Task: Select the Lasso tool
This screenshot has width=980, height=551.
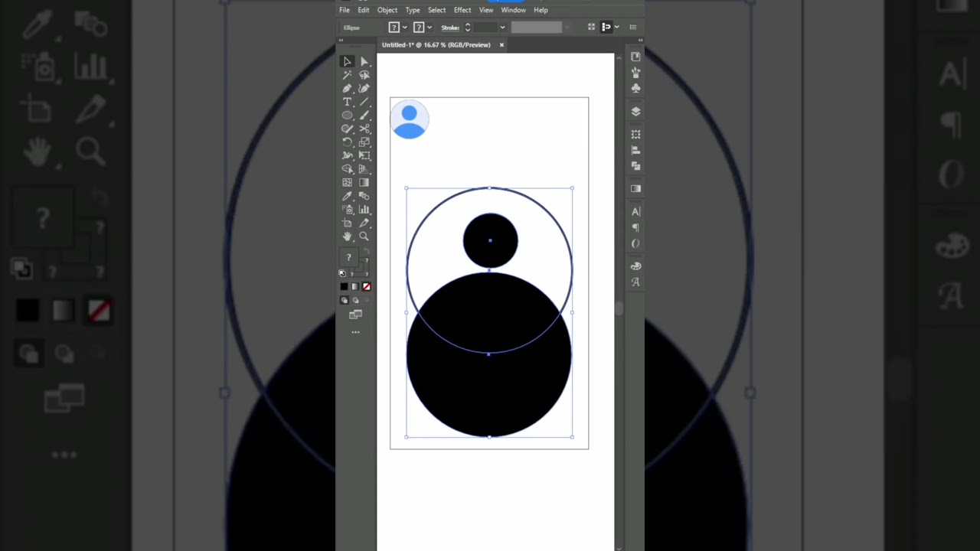Action: [x=364, y=75]
